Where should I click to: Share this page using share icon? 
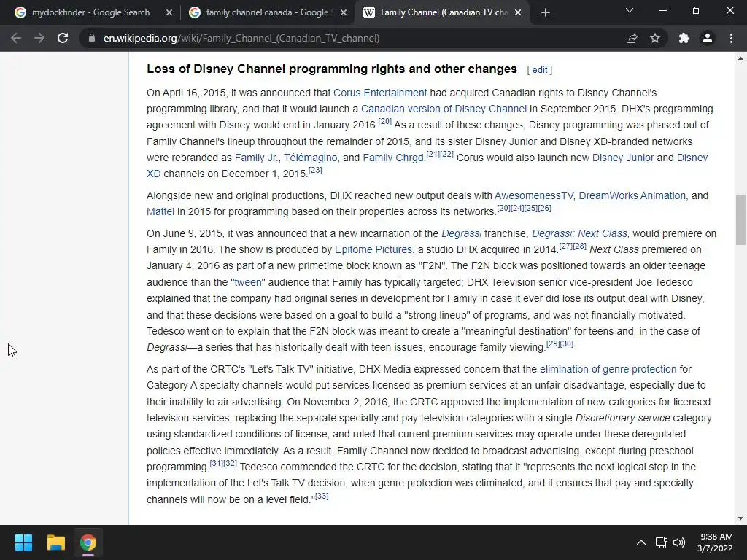pos(632,38)
